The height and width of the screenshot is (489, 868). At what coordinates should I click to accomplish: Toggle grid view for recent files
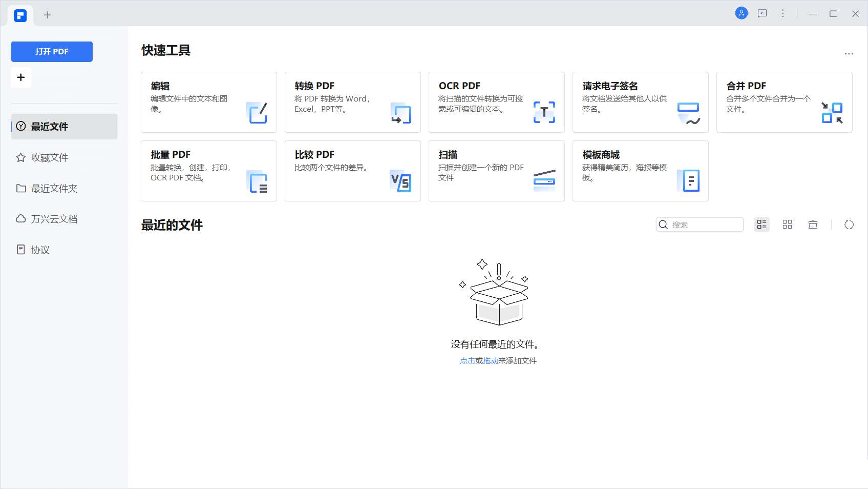point(787,225)
